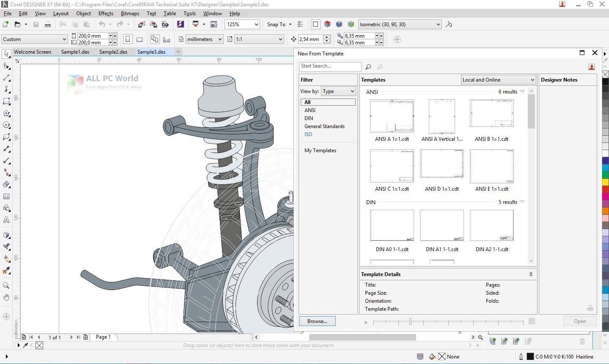Toggle portrait page orientation
Viewport: 609px width, 364px height.
pyautogui.click(x=128, y=39)
